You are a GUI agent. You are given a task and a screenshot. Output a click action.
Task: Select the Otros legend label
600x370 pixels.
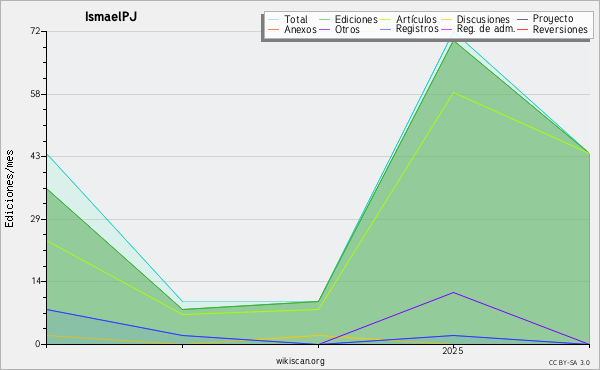click(x=347, y=29)
